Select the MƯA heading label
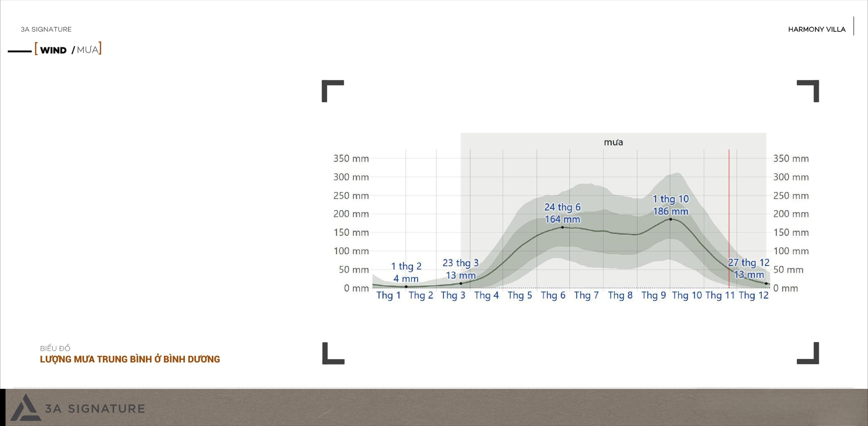Screen dimensions: 868x426 tap(88, 50)
